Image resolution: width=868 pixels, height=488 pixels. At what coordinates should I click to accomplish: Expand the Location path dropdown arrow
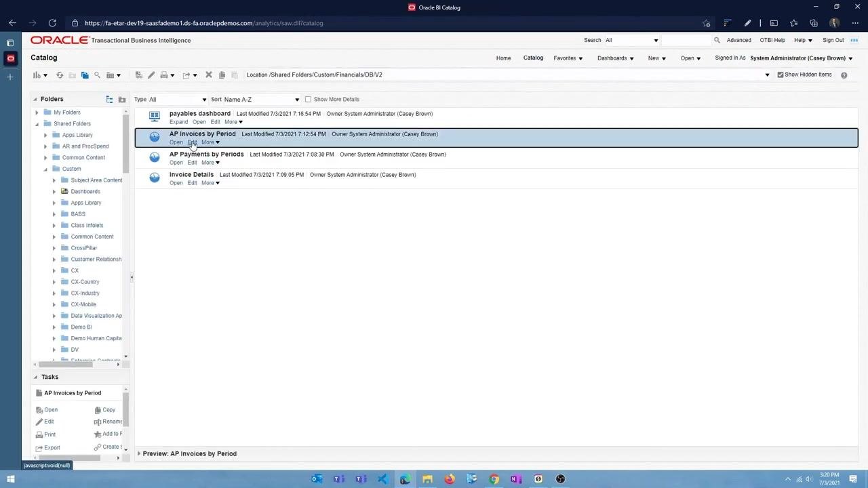(x=767, y=75)
